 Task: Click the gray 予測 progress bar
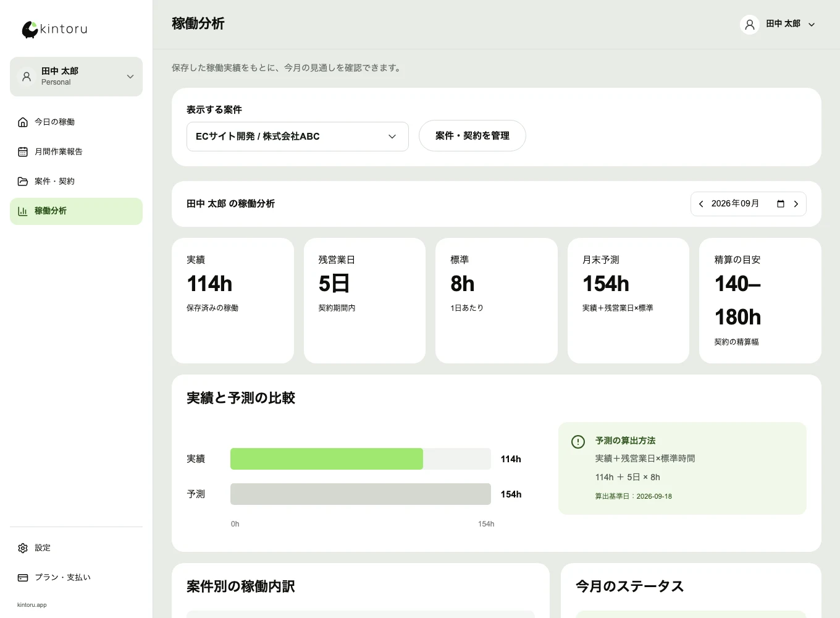click(361, 494)
